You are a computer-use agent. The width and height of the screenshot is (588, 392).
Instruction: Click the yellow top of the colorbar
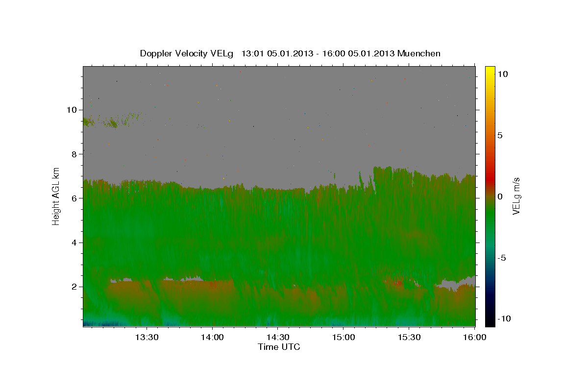(x=490, y=71)
